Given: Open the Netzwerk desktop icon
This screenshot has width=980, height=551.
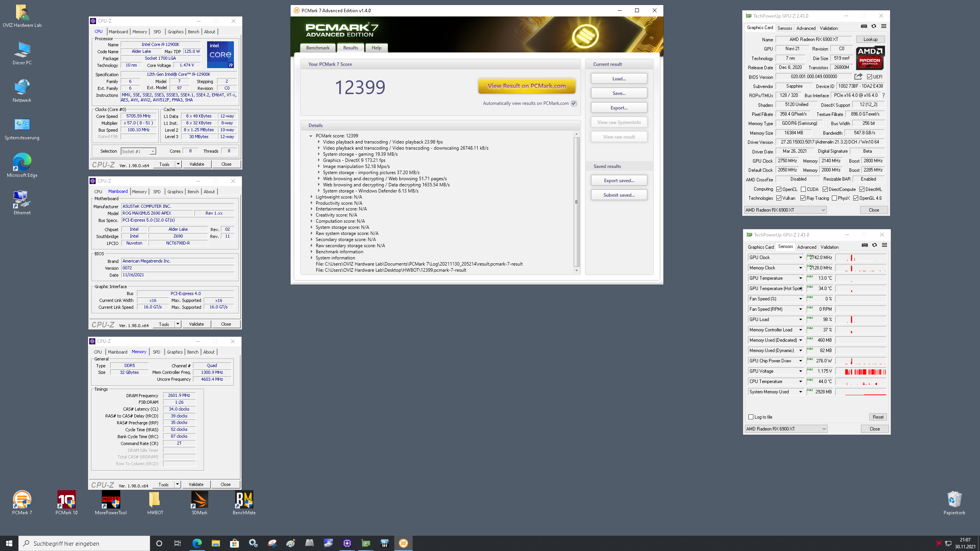Looking at the screenshot, I should coord(22,91).
